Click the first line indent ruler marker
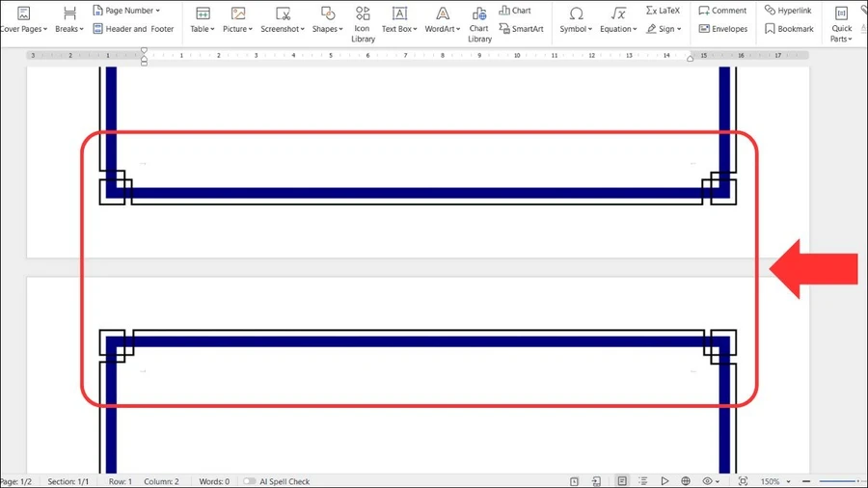Screen dimensions: 868x488 pos(144,51)
